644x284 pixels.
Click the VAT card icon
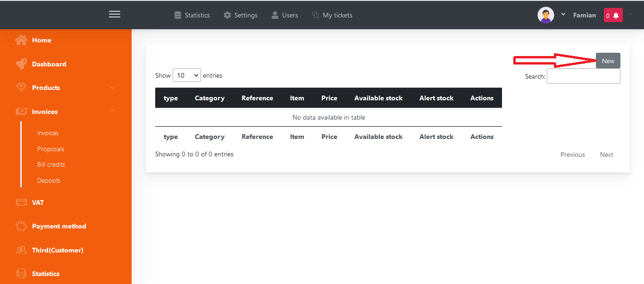[21, 203]
